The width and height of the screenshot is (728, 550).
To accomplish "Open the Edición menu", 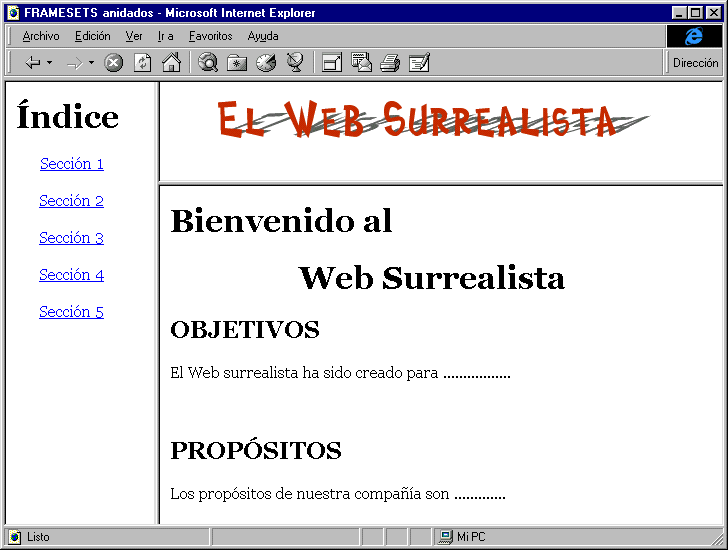I will 93,36.
